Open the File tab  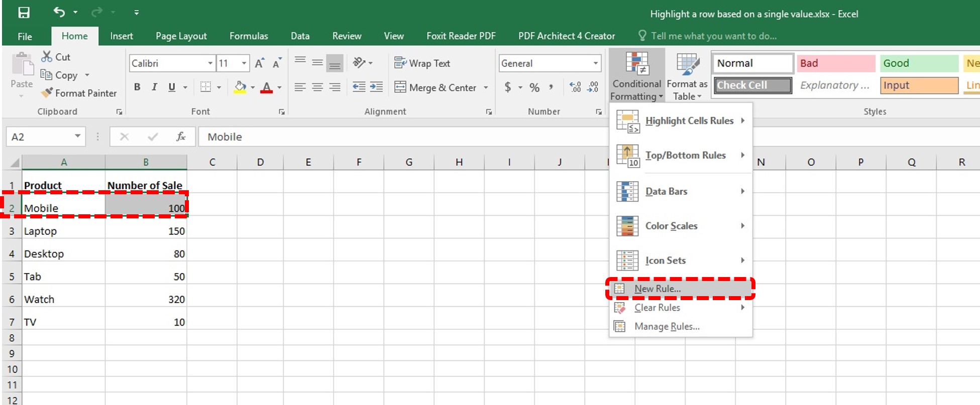pos(25,36)
